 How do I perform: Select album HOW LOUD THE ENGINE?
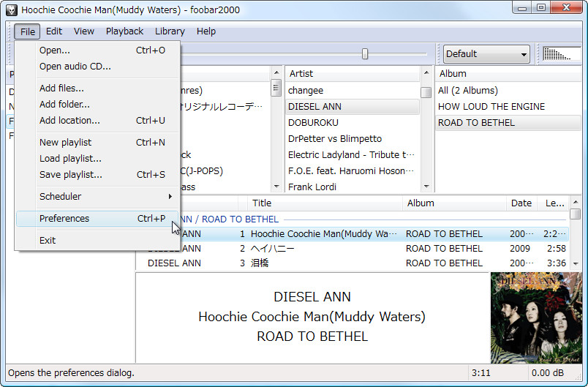(508, 107)
